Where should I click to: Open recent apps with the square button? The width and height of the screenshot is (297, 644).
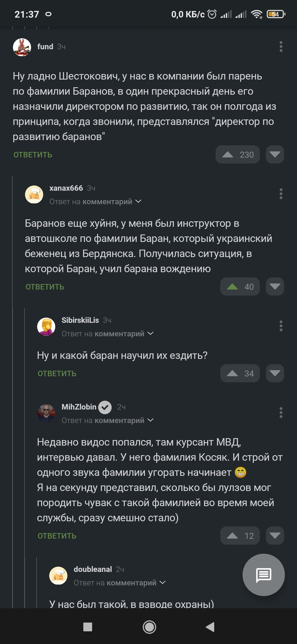[88, 627]
